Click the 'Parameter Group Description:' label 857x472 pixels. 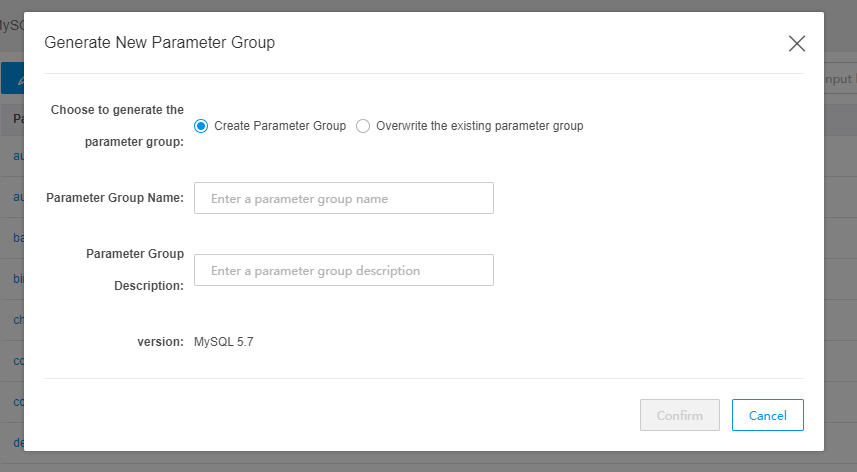(134, 269)
